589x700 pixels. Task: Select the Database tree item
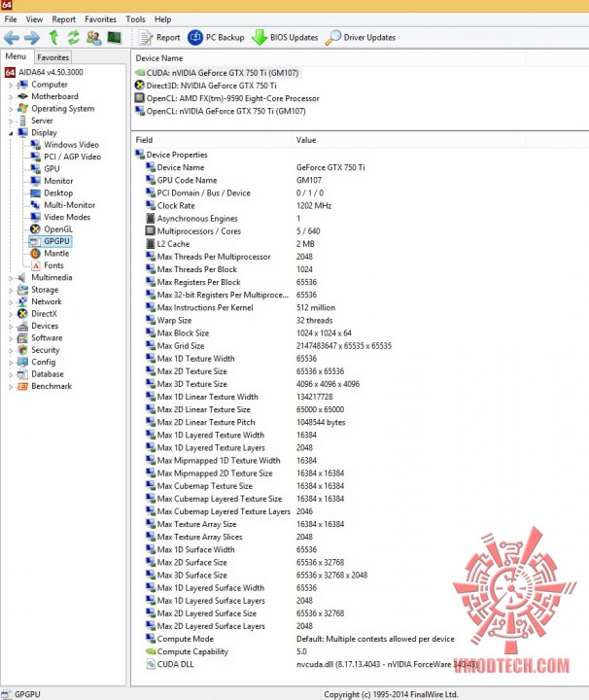pos(40,373)
